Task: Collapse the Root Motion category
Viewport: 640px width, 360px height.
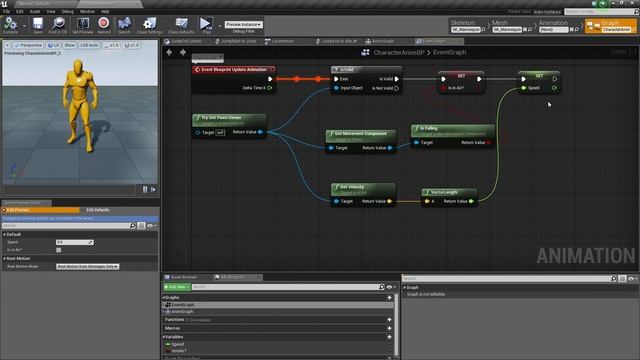Action: (5, 258)
